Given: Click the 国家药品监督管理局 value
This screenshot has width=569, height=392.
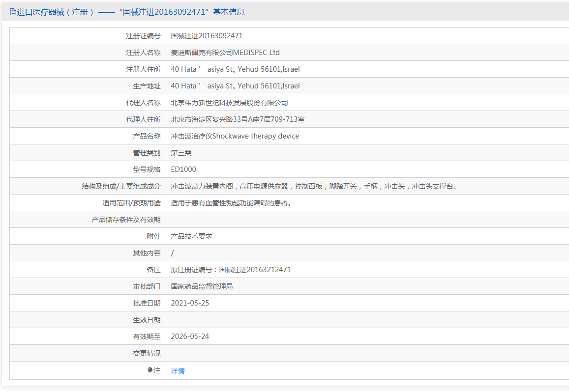Looking at the screenshot, I should (202, 286).
